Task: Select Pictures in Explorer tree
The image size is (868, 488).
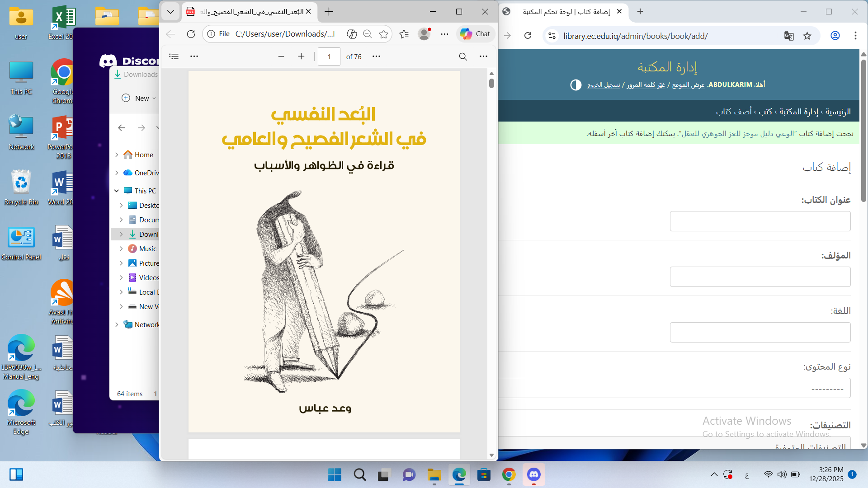Action: [x=143, y=263]
